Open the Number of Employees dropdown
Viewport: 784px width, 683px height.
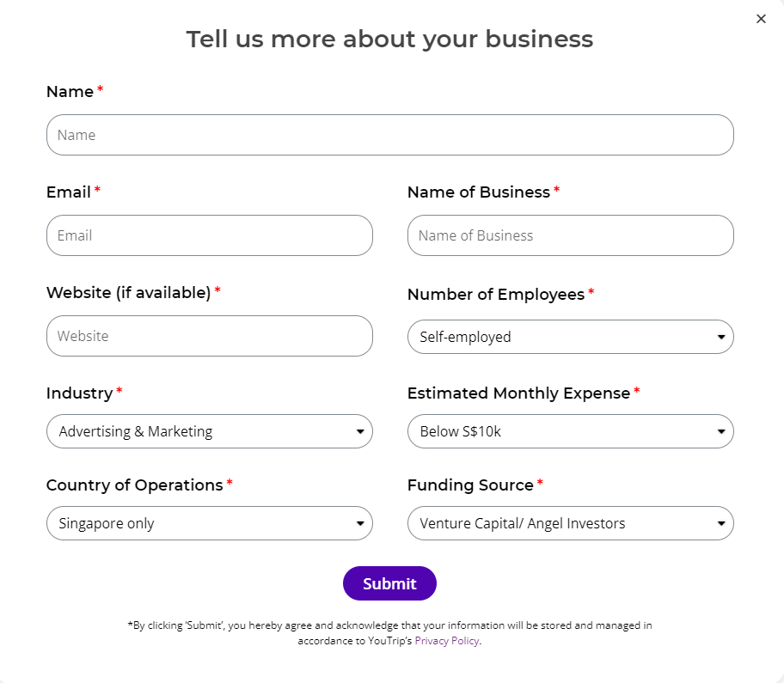570,337
